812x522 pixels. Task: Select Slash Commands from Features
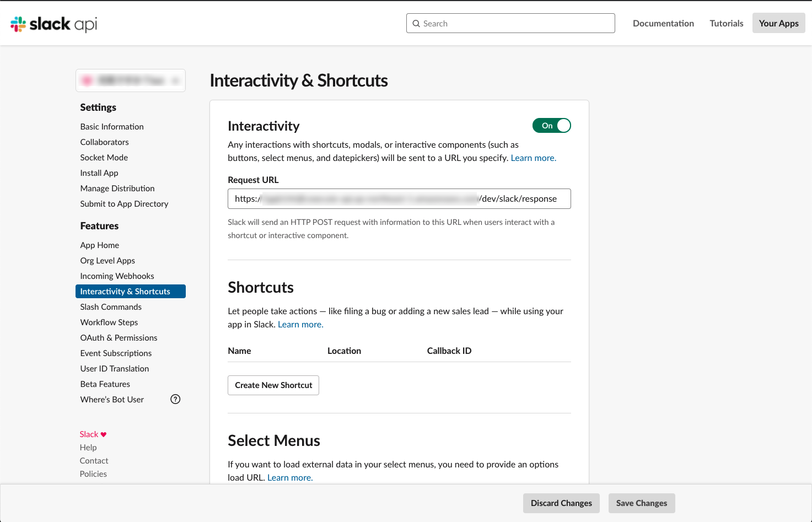click(110, 306)
